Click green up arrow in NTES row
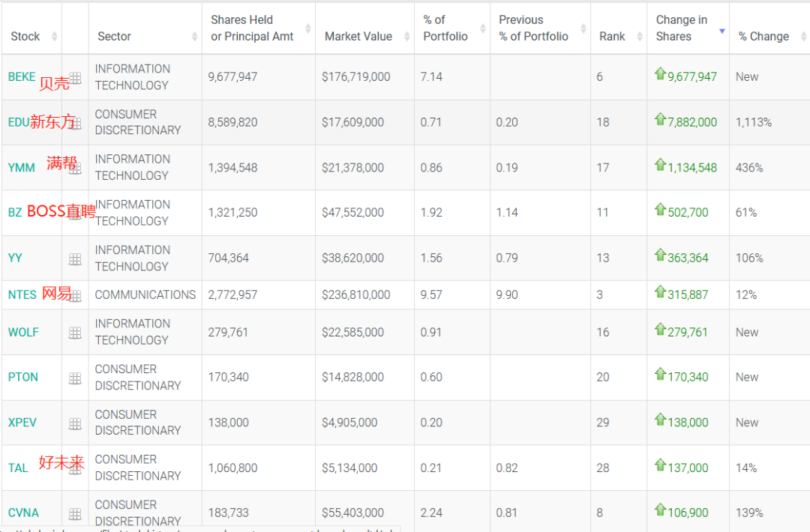Viewport: 810px width, 532px height. pyautogui.click(x=660, y=291)
